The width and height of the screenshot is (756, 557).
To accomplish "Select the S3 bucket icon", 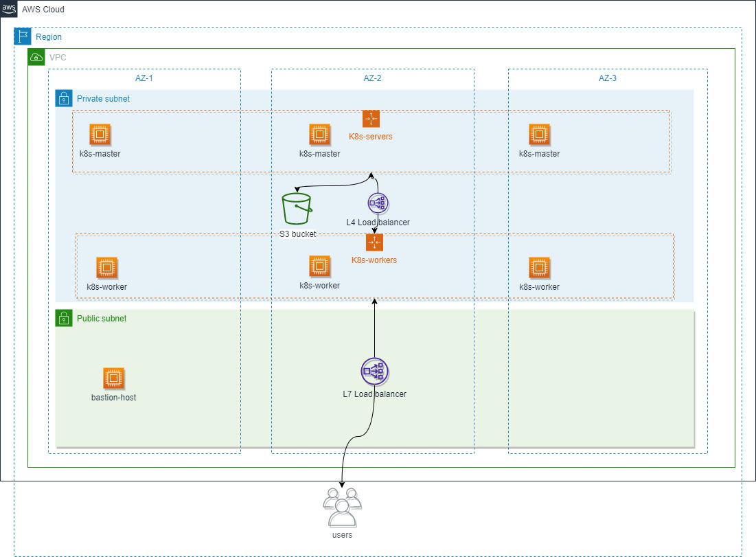I will [297, 206].
